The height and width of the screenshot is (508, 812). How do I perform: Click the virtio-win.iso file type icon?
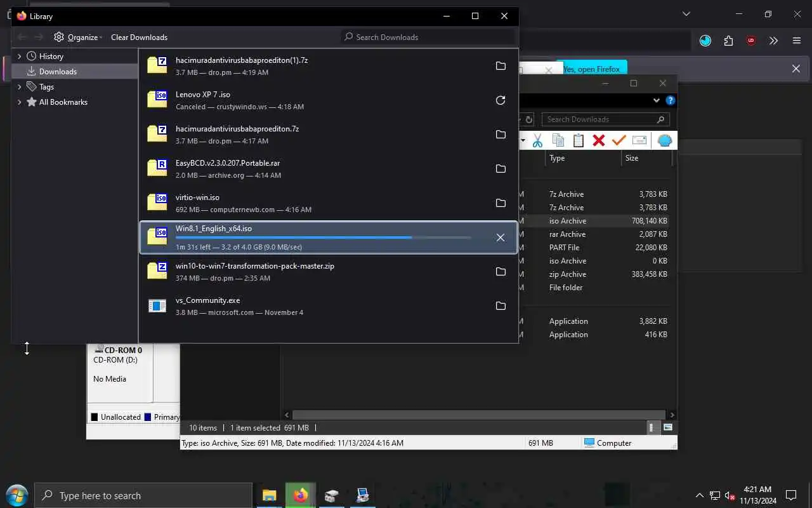click(x=157, y=202)
